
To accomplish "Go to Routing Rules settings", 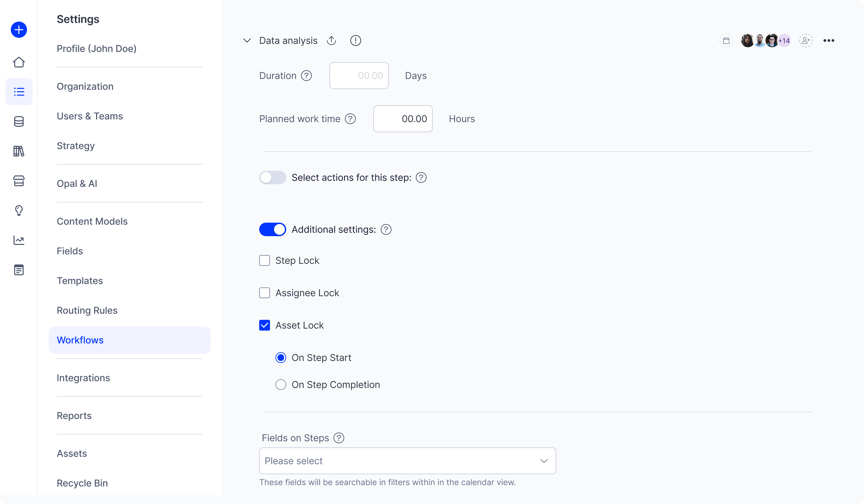I will 87,310.
